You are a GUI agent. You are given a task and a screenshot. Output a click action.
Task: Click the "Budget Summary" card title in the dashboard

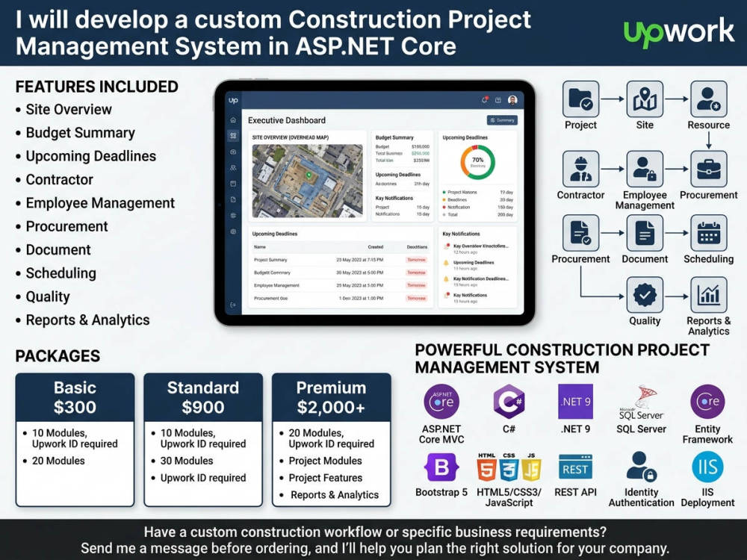point(394,137)
